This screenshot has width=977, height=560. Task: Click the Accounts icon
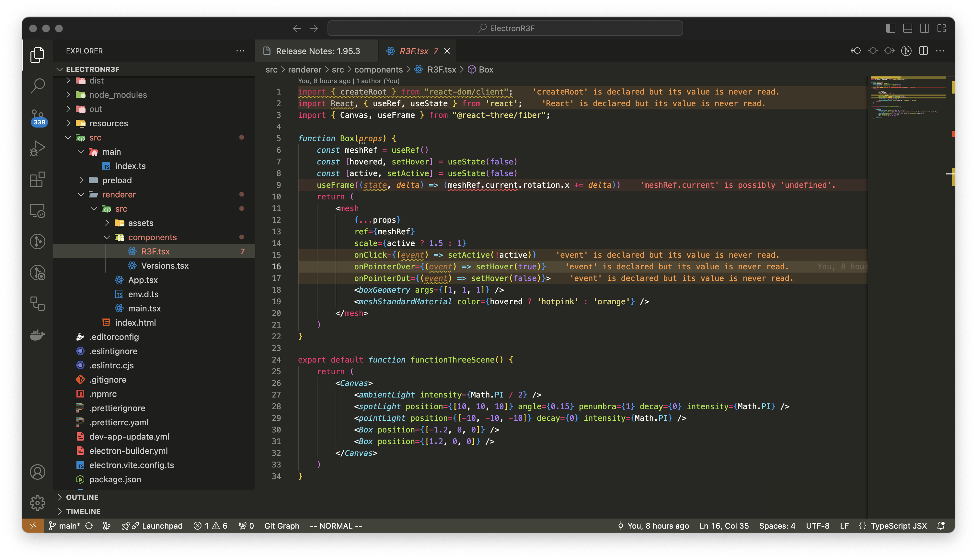click(x=37, y=472)
